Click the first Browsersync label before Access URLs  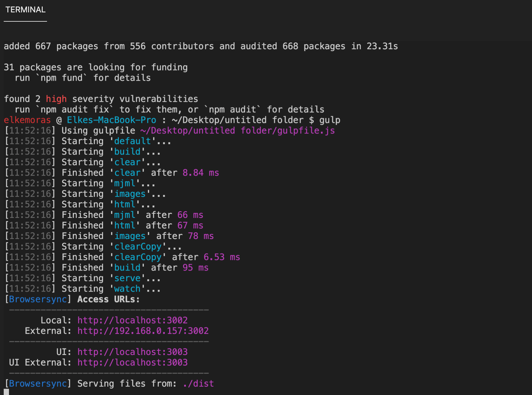(38, 299)
